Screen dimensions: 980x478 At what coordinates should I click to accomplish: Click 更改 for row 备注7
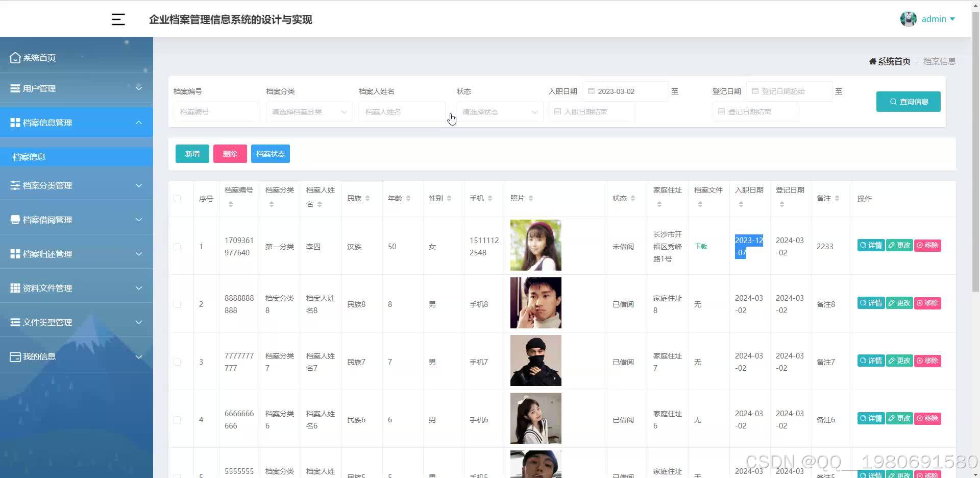click(899, 361)
